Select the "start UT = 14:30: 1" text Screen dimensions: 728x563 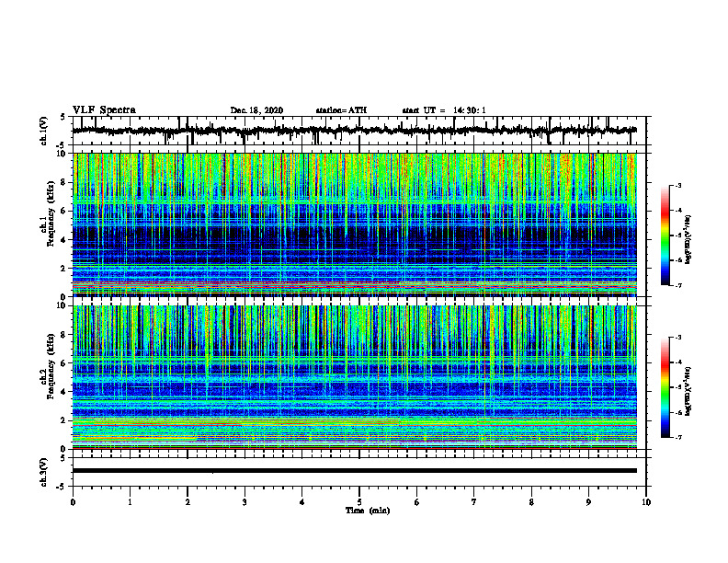(x=444, y=110)
